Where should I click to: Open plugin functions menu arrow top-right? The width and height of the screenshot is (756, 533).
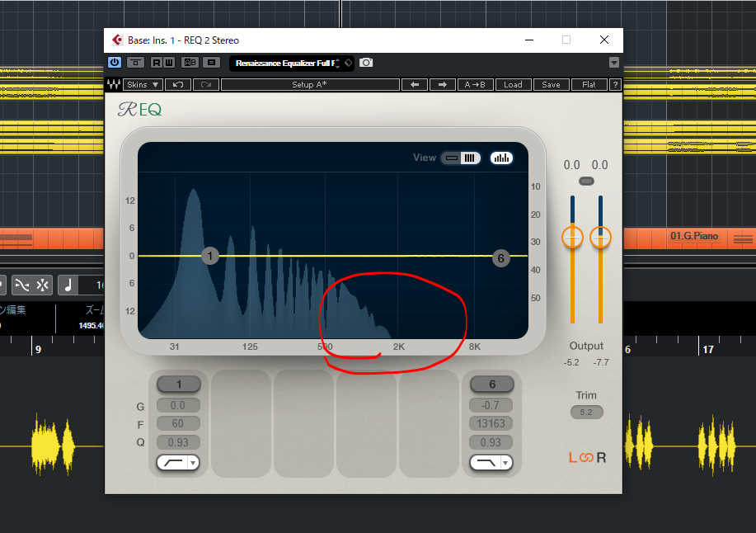pyautogui.click(x=613, y=63)
